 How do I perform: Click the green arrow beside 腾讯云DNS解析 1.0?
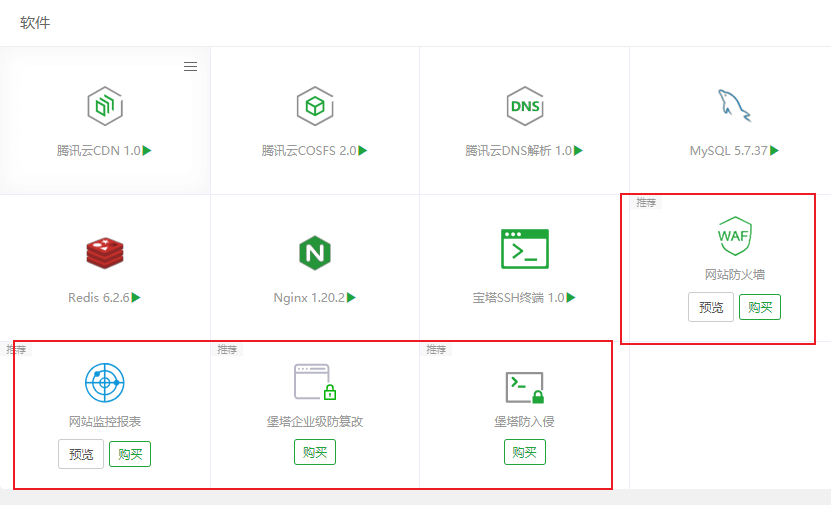tap(578, 150)
